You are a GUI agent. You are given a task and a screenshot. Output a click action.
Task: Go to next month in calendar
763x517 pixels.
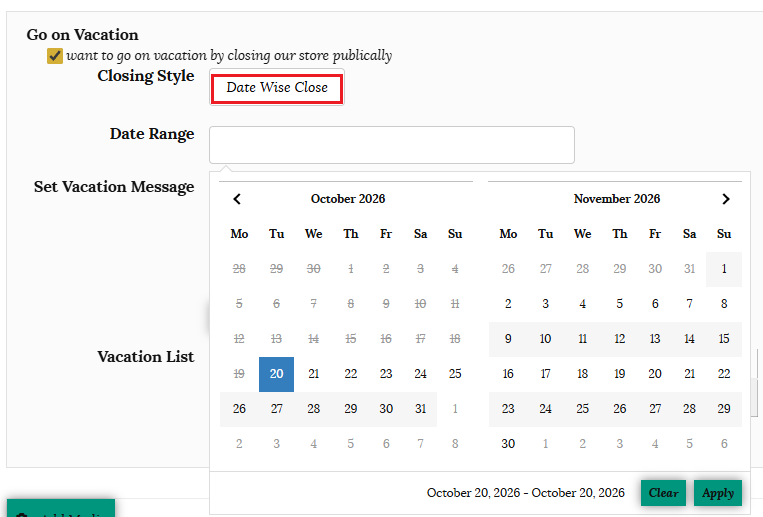click(x=726, y=199)
